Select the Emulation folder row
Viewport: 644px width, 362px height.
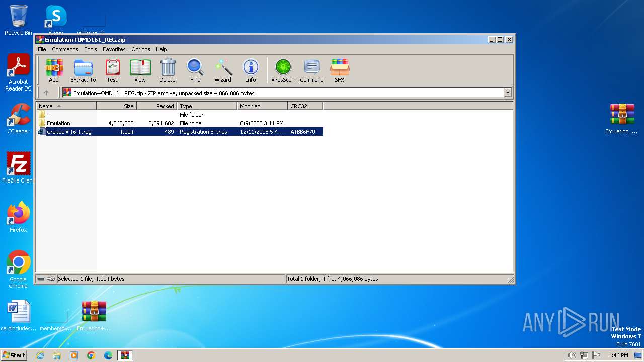click(x=180, y=123)
